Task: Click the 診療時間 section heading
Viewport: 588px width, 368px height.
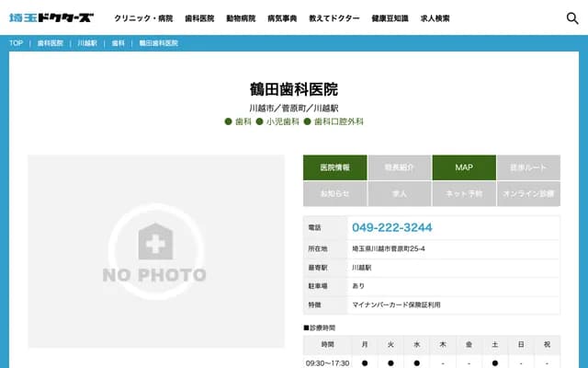Action: (320, 328)
